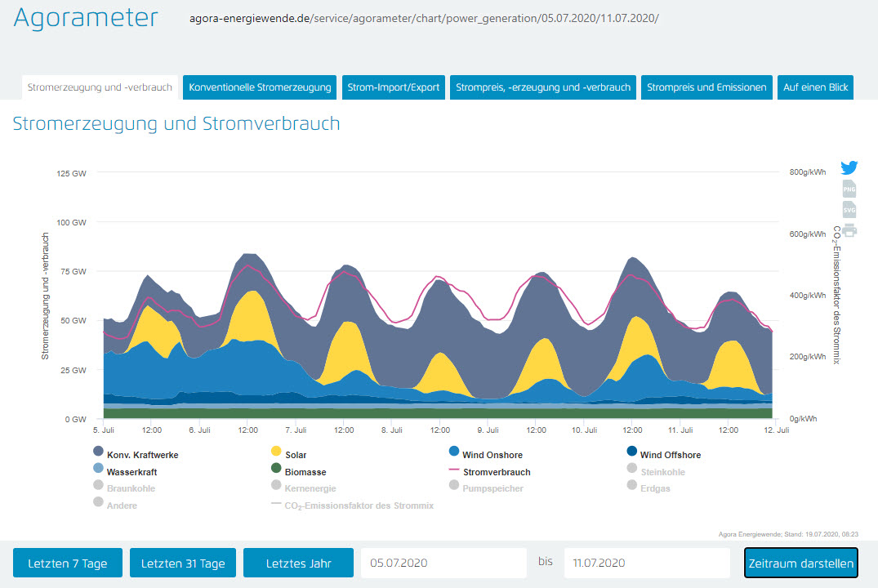Click the start date field showing 05.07.2020
The width and height of the screenshot is (878, 588).
443,563
